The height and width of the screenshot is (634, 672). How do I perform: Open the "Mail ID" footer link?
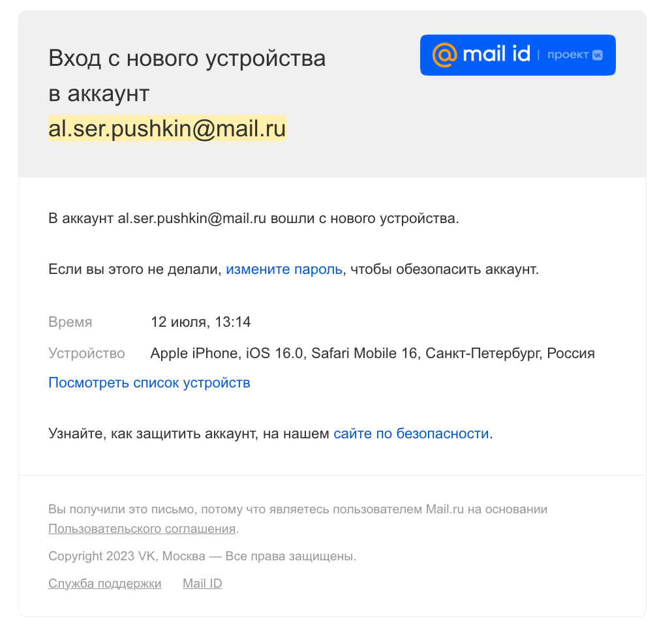point(202,584)
